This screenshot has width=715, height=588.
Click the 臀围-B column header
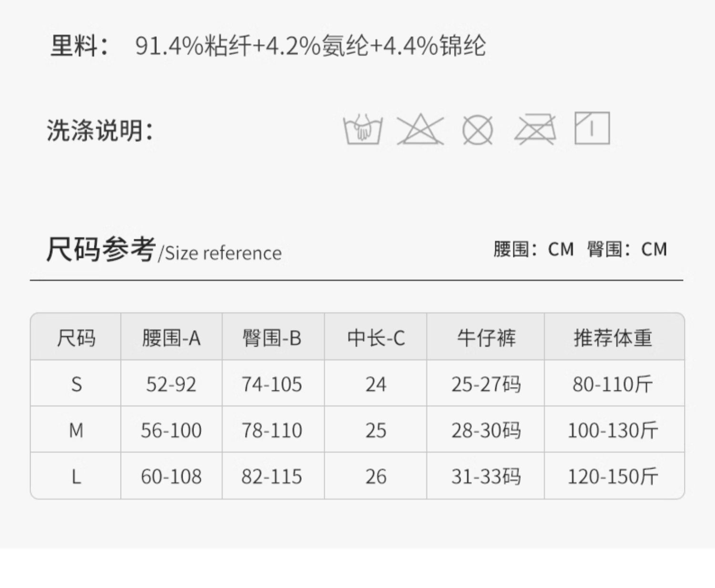click(x=272, y=338)
